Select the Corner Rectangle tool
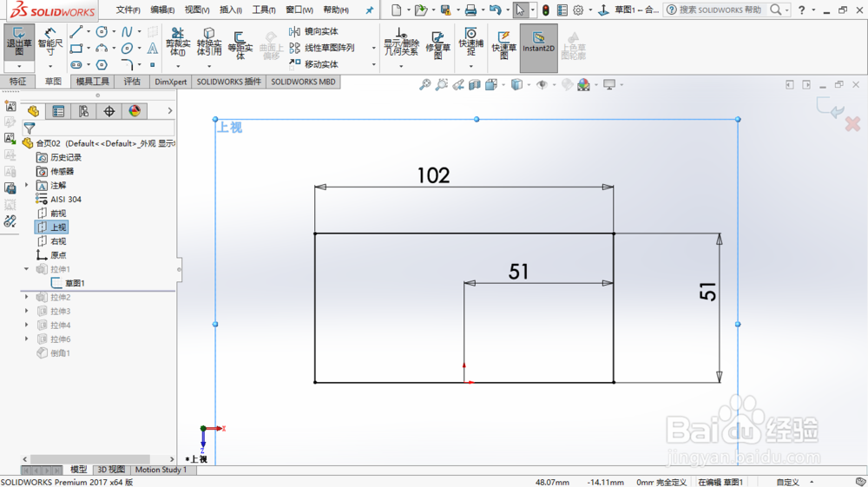 (x=76, y=48)
